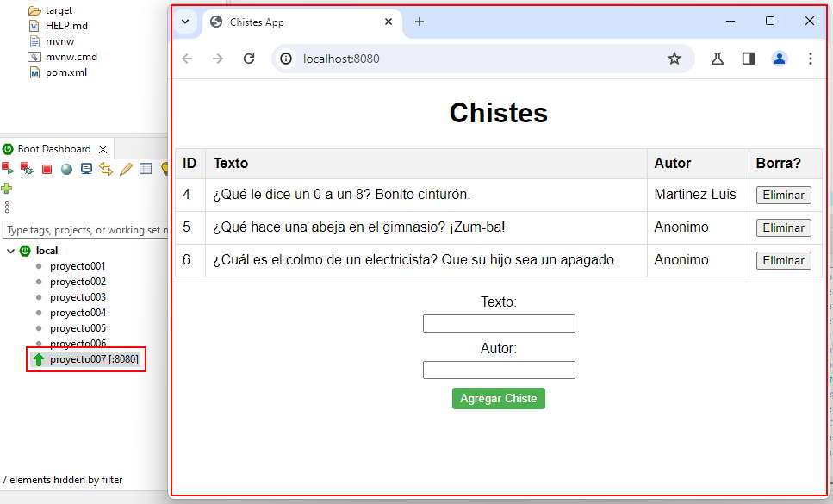Select proyecto002 in Boot Dashboard
The width and height of the screenshot is (833, 504).
tap(78, 282)
